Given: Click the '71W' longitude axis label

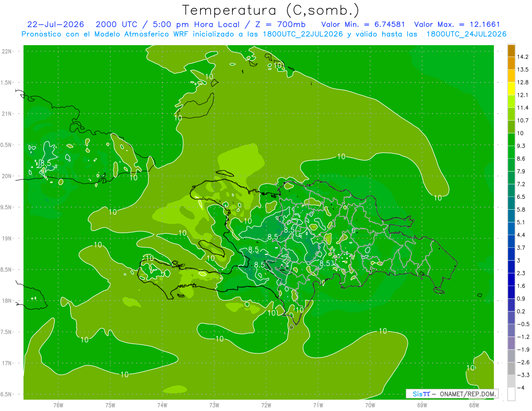Looking at the screenshot, I should click(318, 405).
